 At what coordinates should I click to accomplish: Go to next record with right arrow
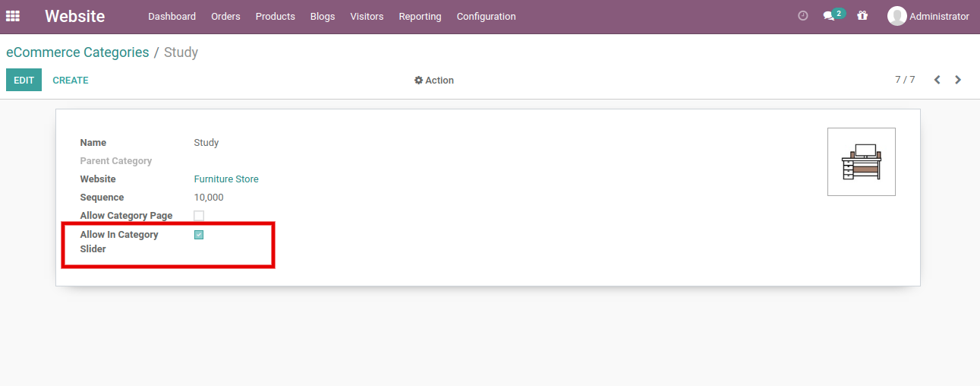[958, 80]
